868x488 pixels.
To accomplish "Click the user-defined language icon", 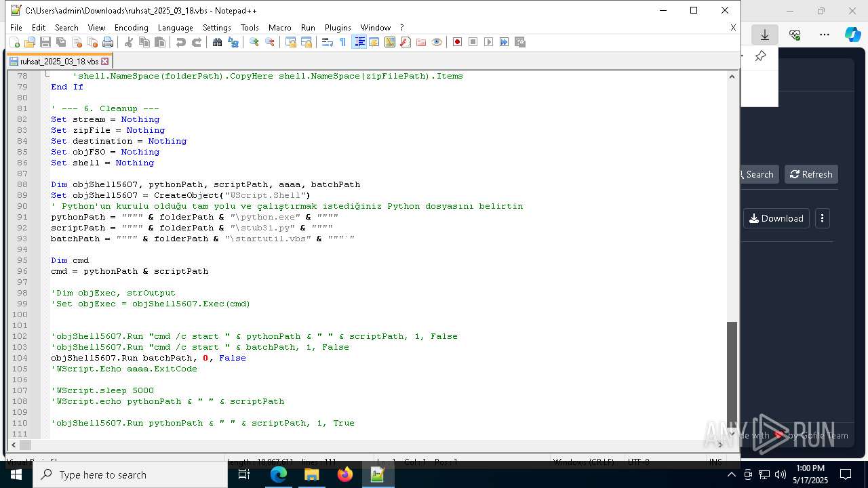I will pos(374,42).
